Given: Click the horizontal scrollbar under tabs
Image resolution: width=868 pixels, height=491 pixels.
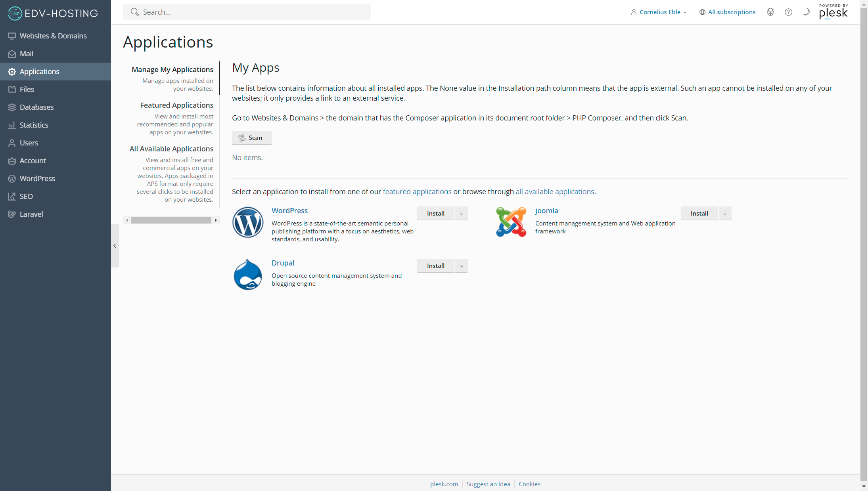Looking at the screenshot, I should coord(171,220).
